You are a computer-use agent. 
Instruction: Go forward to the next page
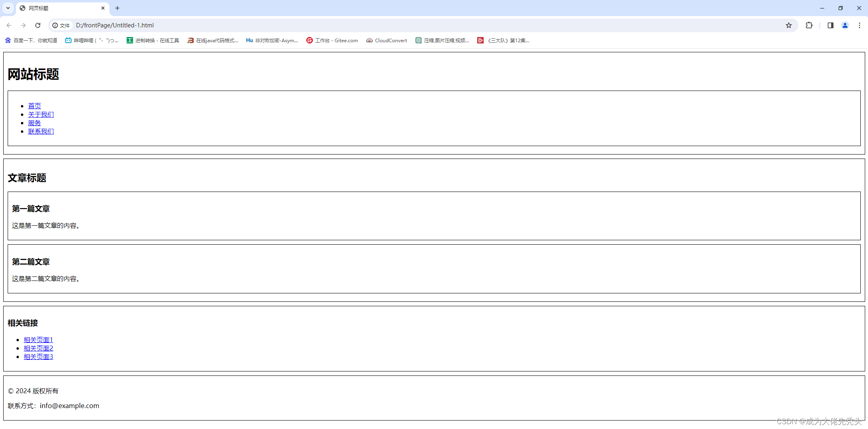point(23,25)
